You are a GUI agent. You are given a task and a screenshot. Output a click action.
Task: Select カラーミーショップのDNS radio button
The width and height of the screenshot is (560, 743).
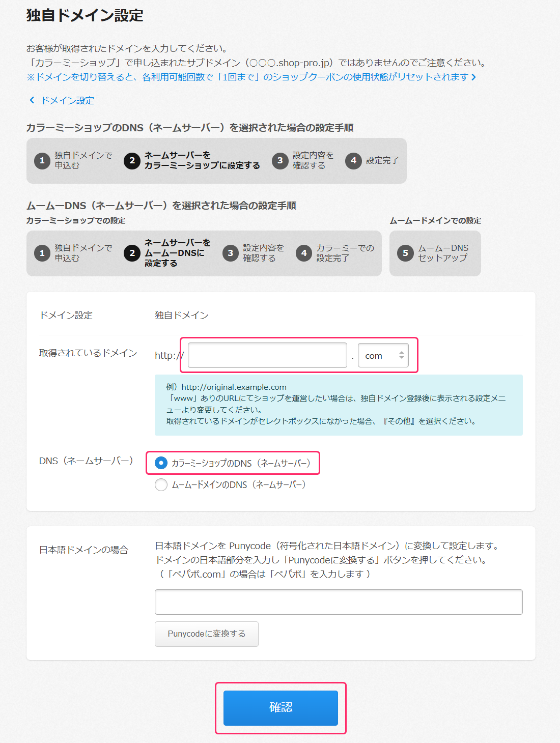(x=161, y=463)
